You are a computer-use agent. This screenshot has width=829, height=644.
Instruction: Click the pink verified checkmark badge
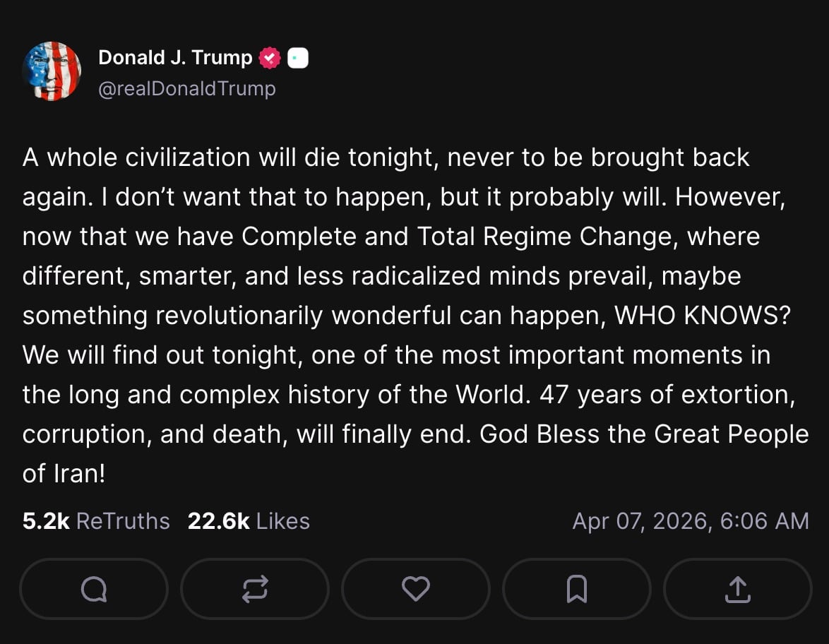(x=270, y=57)
